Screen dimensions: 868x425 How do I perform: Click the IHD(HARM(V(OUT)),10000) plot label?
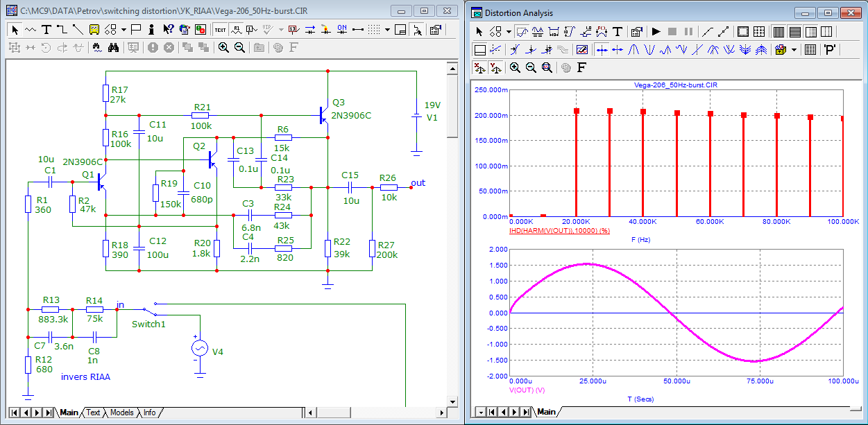[x=559, y=230]
